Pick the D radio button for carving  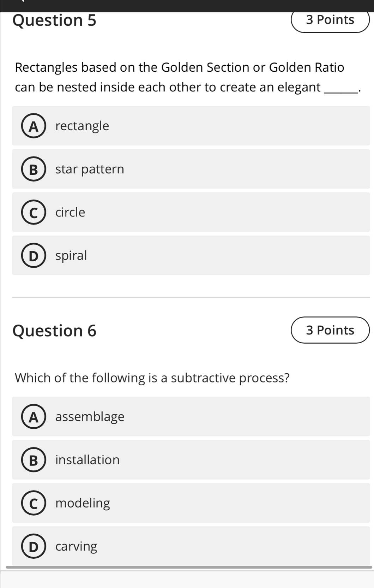click(34, 546)
